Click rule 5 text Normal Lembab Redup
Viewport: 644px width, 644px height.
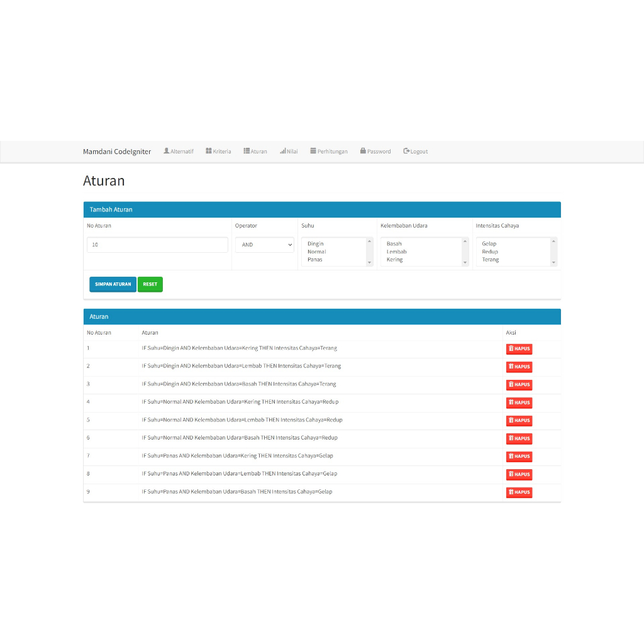click(242, 419)
